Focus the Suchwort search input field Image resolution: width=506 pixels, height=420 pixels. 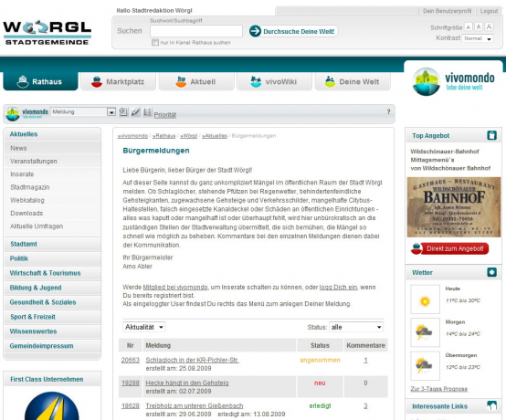(x=196, y=31)
